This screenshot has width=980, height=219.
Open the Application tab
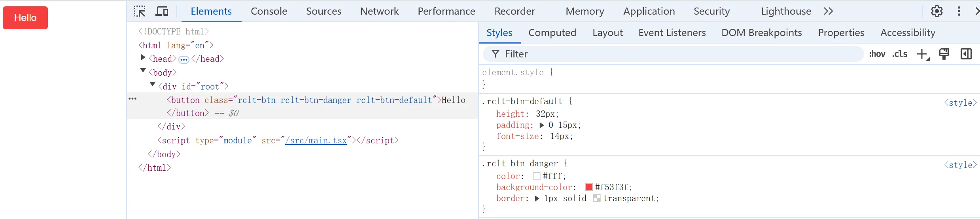tap(649, 11)
